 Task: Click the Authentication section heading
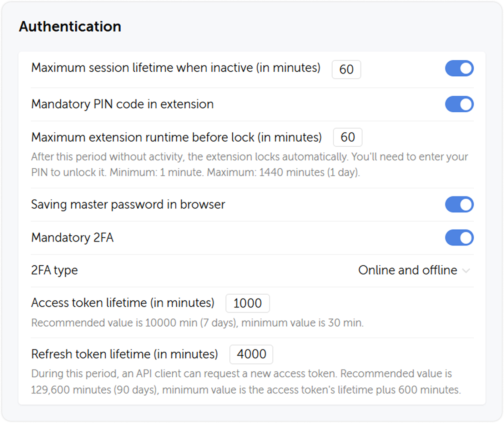(70, 26)
